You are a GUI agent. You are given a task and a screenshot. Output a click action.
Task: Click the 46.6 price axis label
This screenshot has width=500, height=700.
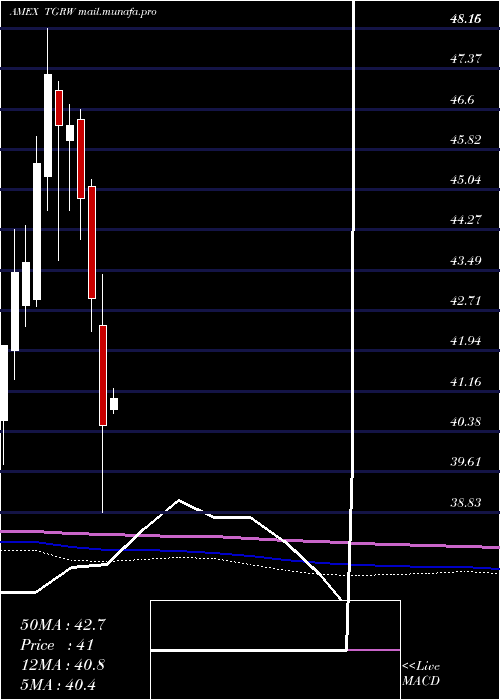[462, 100]
